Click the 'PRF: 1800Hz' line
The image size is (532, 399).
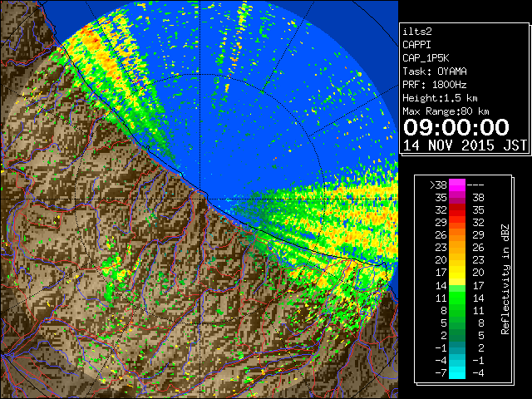[x=435, y=85]
